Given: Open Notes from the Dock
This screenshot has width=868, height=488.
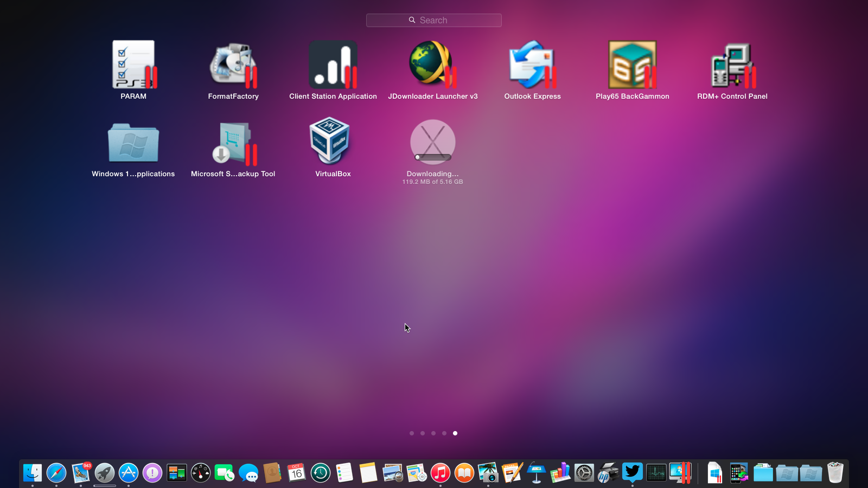Looking at the screenshot, I should click(x=368, y=473).
